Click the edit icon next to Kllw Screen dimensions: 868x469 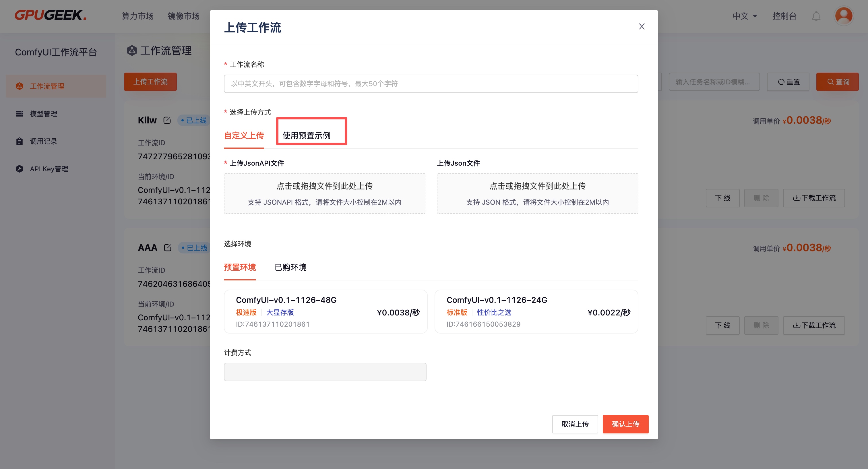[x=167, y=120]
